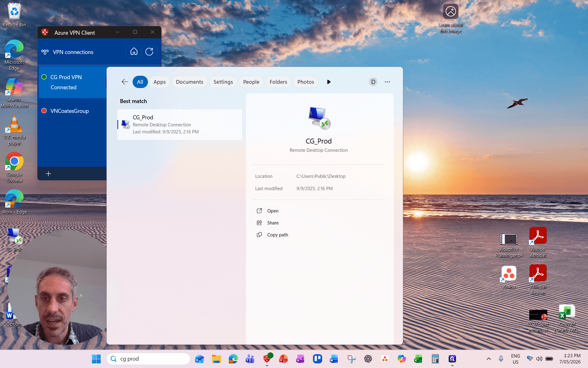The width and height of the screenshot is (588, 368).
Task: Switch to the Folders search filter
Action: 278,82
